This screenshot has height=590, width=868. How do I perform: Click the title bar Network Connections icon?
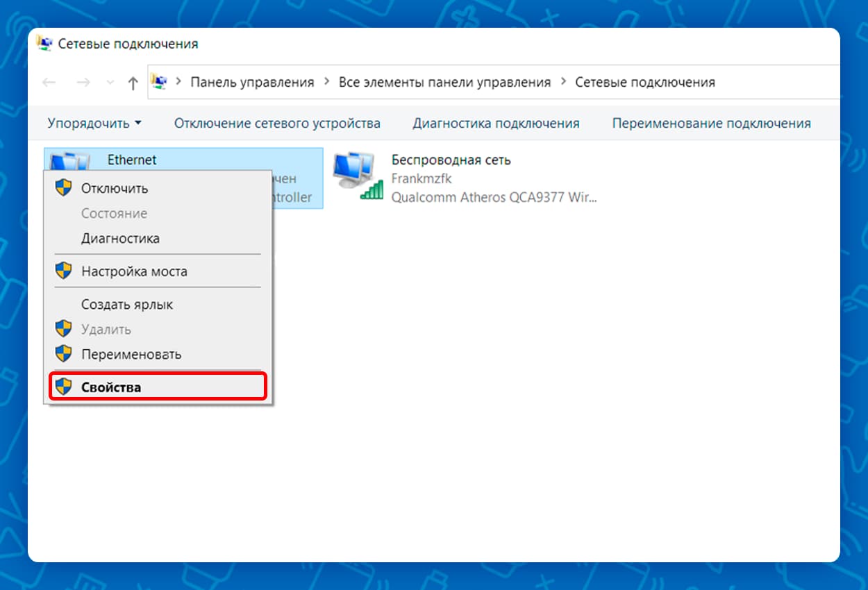[x=44, y=44]
